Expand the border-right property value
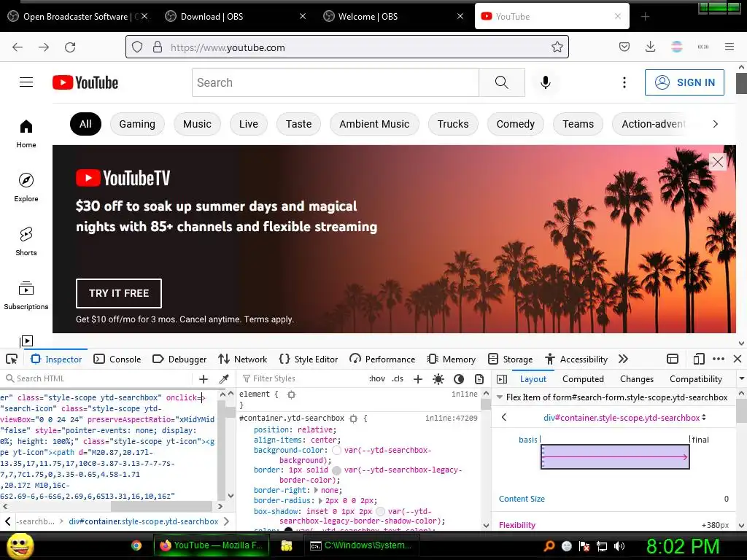747x560 pixels. (316, 490)
